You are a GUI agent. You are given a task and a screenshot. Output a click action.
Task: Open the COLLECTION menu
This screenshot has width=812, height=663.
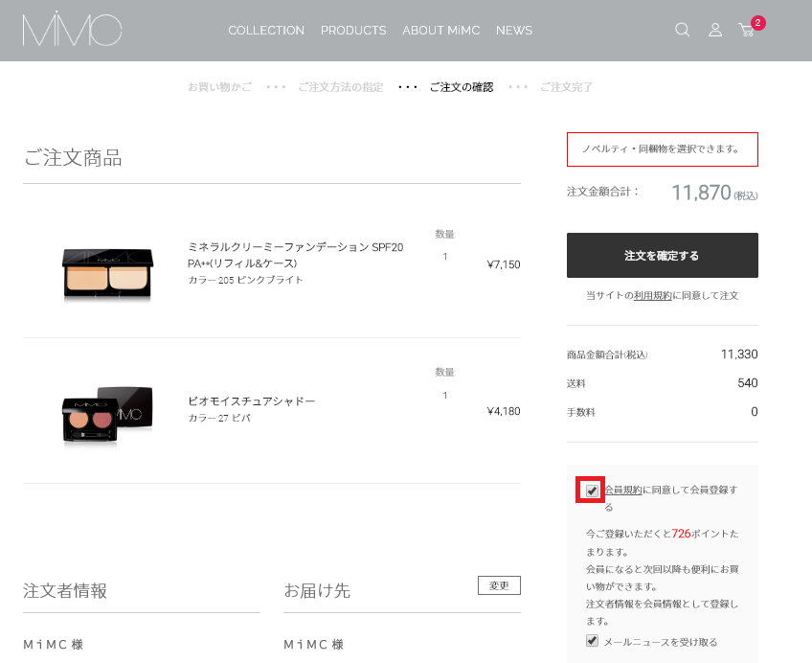266,31
